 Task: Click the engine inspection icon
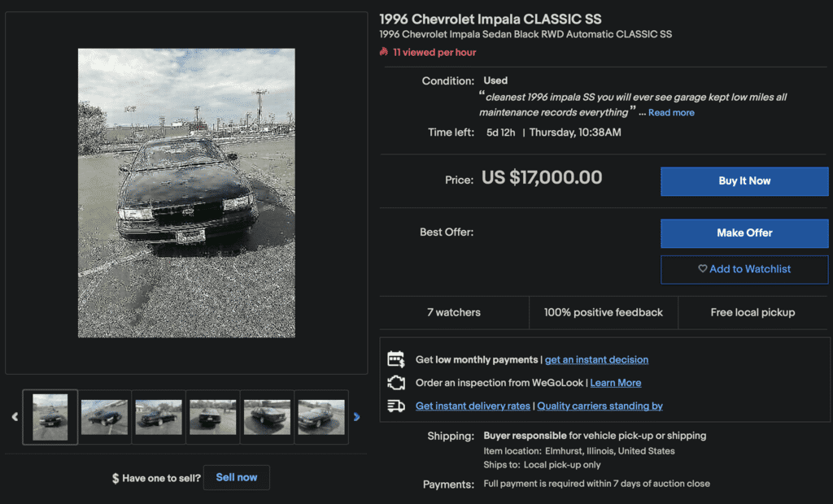tap(396, 383)
